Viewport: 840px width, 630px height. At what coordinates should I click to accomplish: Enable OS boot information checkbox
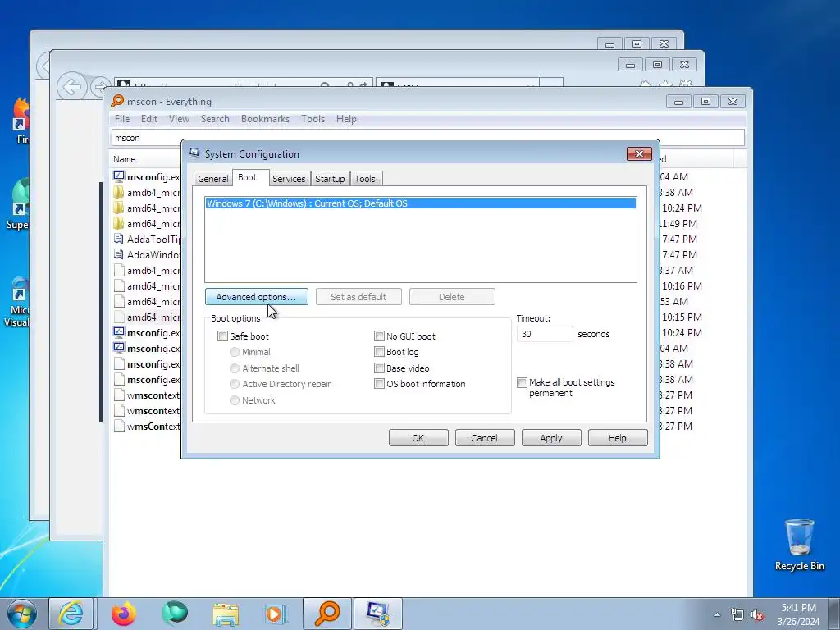tap(379, 384)
